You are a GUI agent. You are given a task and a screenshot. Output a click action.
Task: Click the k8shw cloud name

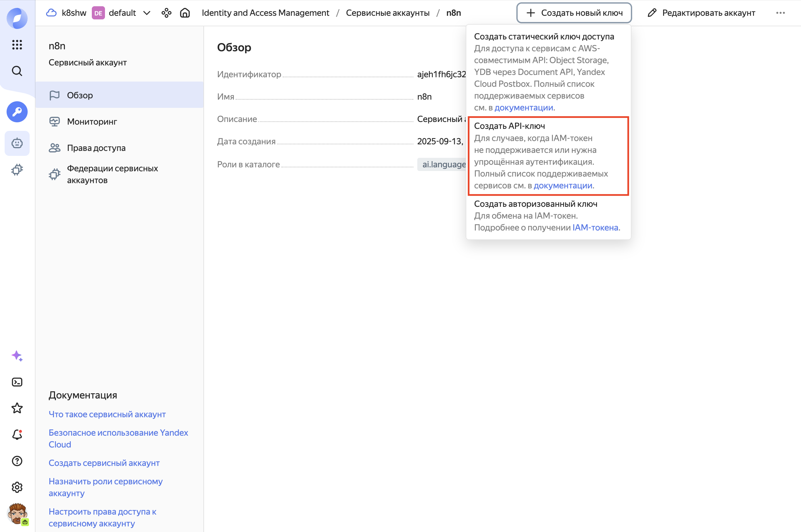pyautogui.click(x=74, y=13)
